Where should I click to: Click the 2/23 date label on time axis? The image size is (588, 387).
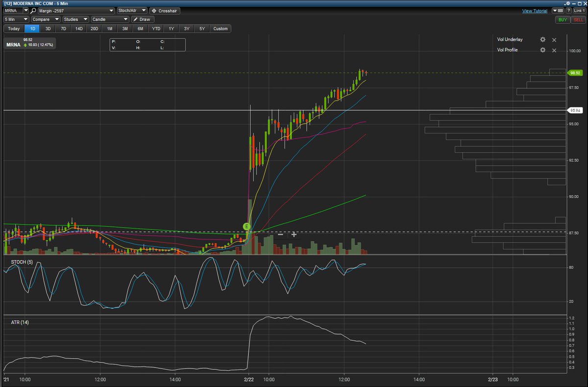click(492, 380)
